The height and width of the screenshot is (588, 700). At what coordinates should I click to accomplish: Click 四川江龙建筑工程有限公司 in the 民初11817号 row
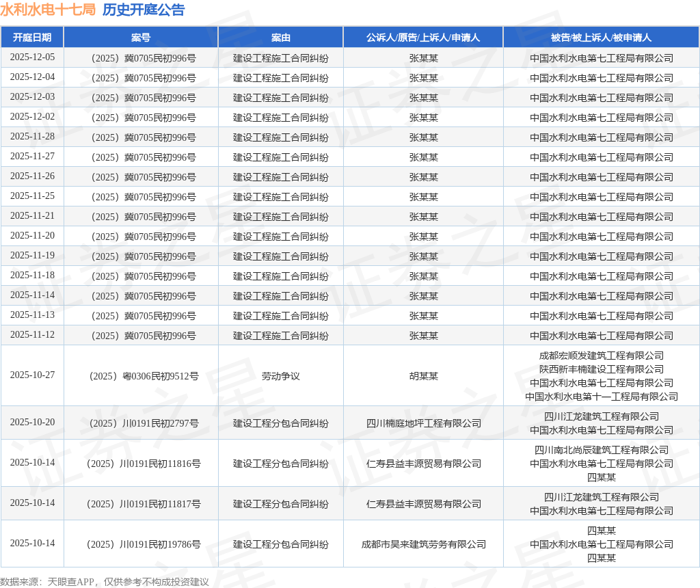602,497
